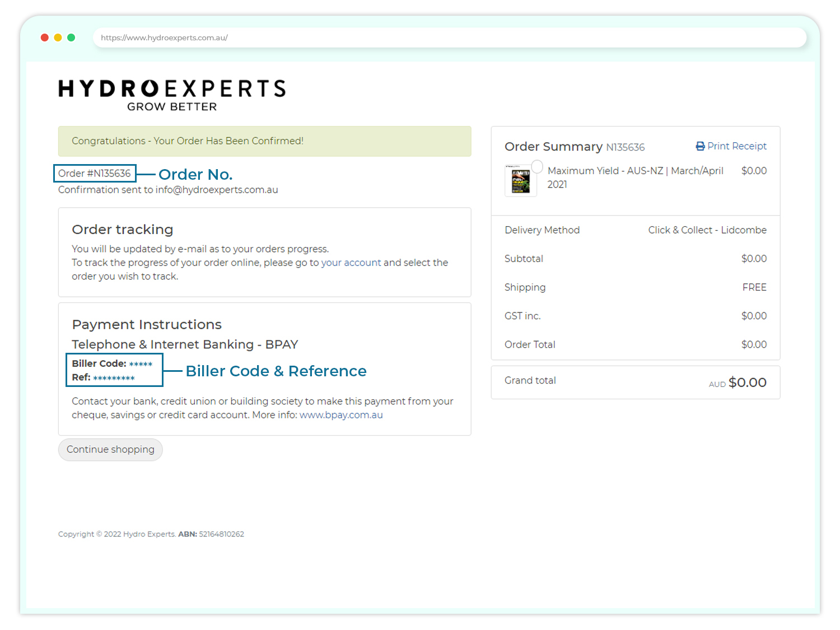
Task: Click the printer icon beside Print Receipt
Action: [700, 146]
